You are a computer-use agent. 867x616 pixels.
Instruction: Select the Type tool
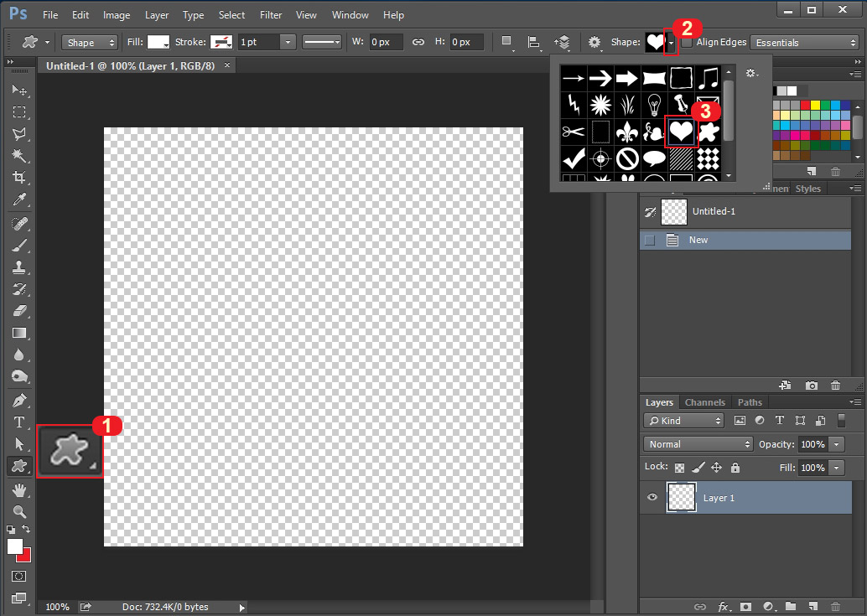(19, 422)
